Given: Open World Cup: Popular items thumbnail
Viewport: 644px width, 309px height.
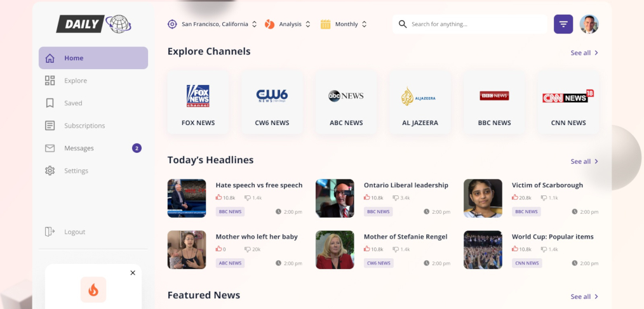Looking at the screenshot, I should [483, 249].
